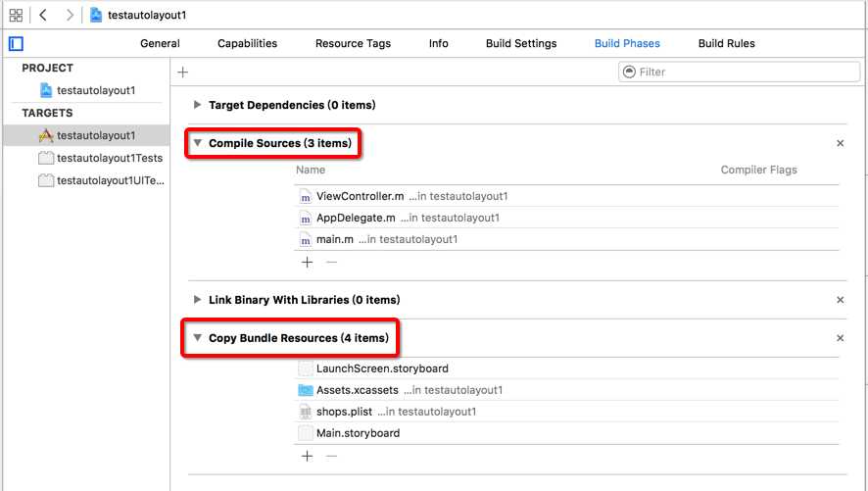Select testautolayout1 under PROJECT
This screenshot has height=491, width=868.
point(87,90)
